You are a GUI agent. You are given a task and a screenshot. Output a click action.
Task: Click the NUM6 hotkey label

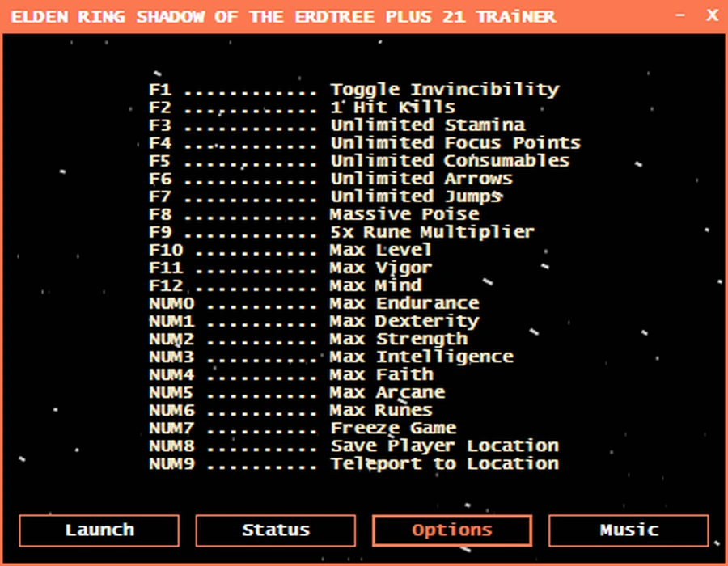(x=171, y=410)
